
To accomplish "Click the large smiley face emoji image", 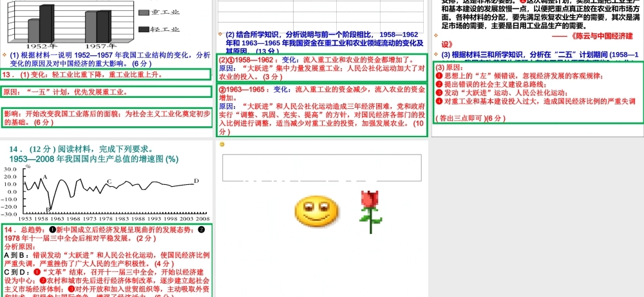I will point(317,213).
